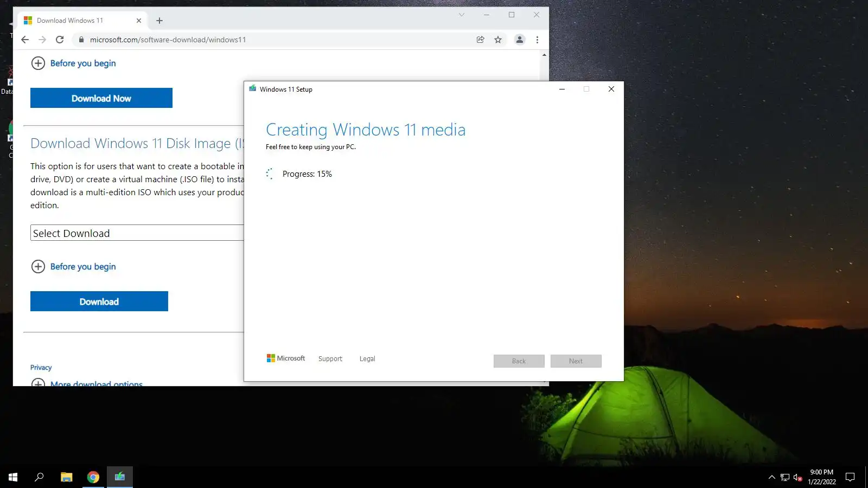The width and height of the screenshot is (868, 488).
Task: Open a new Chrome tab
Action: 159,21
